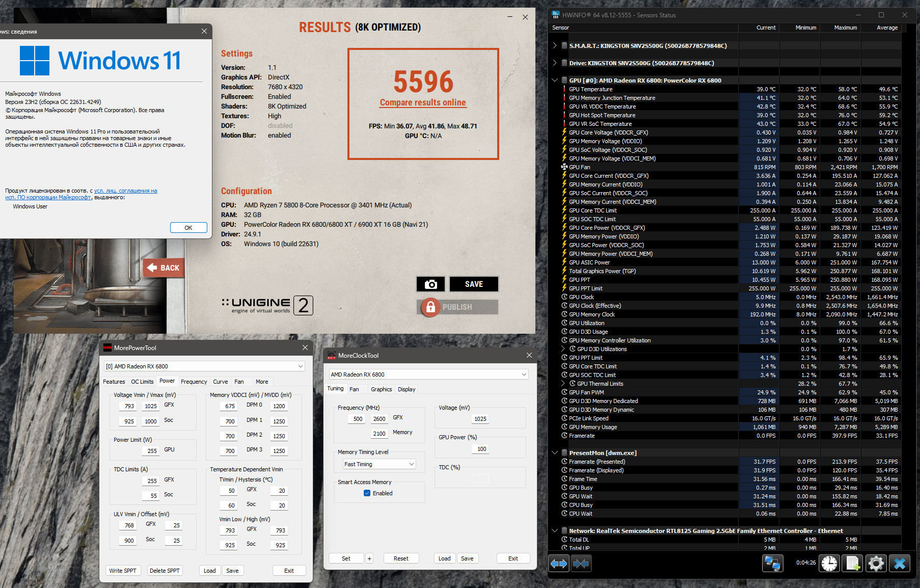Screen dimensions: 920x588
Task: Click the Set button in MoreClockTool
Action: [346, 558]
